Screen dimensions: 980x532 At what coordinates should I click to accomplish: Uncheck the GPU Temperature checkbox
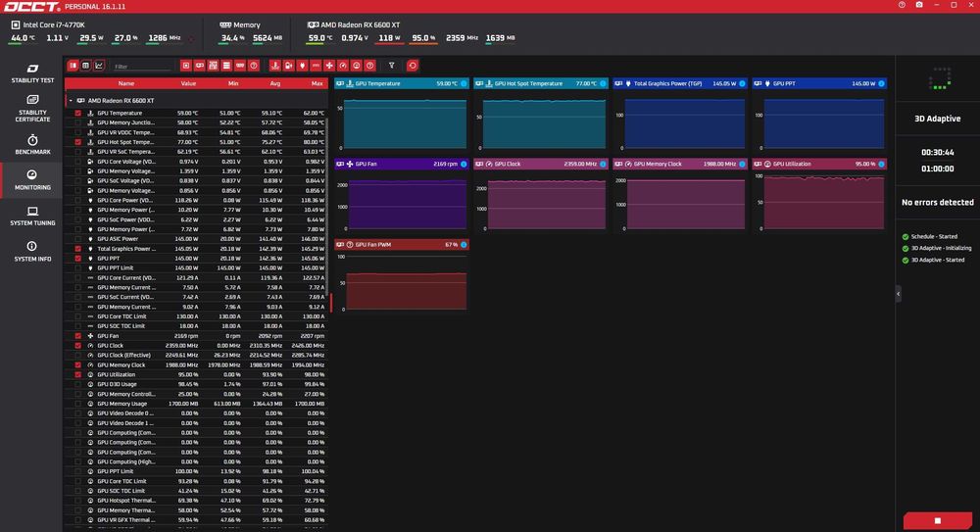(78, 113)
